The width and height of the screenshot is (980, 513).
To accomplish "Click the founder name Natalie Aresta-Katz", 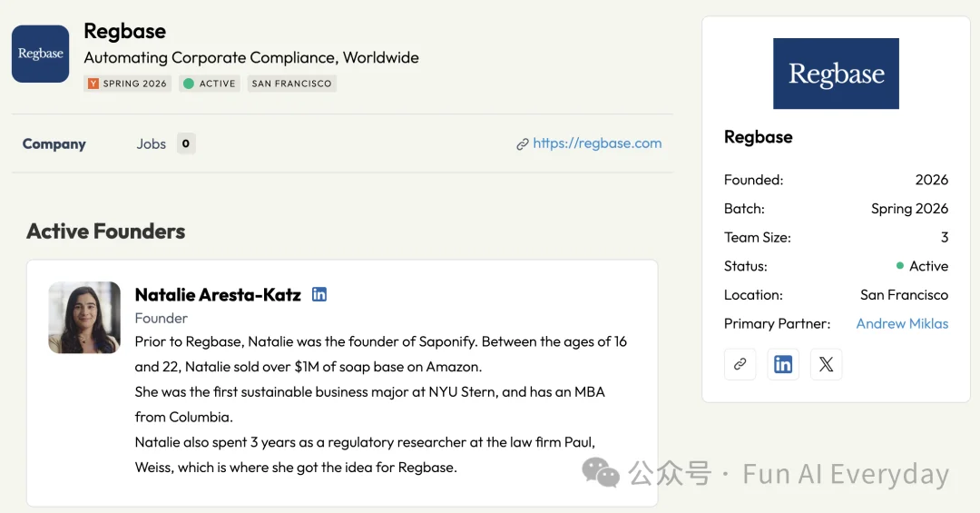I will tap(218, 295).
